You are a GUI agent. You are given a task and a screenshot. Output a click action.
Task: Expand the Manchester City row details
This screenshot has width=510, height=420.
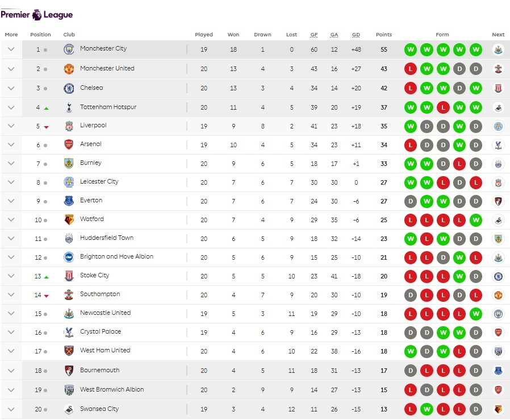point(11,49)
